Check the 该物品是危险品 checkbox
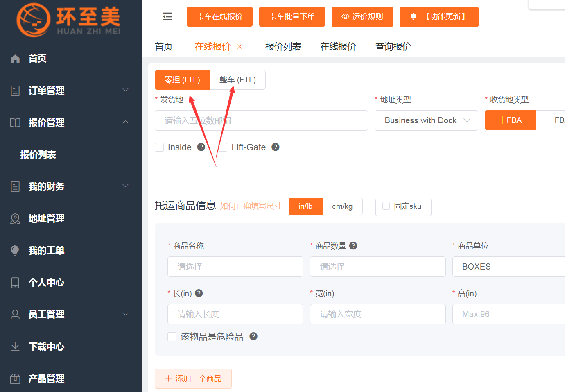Image resolution: width=565 pixels, height=392 pixels. pos(172,336)
